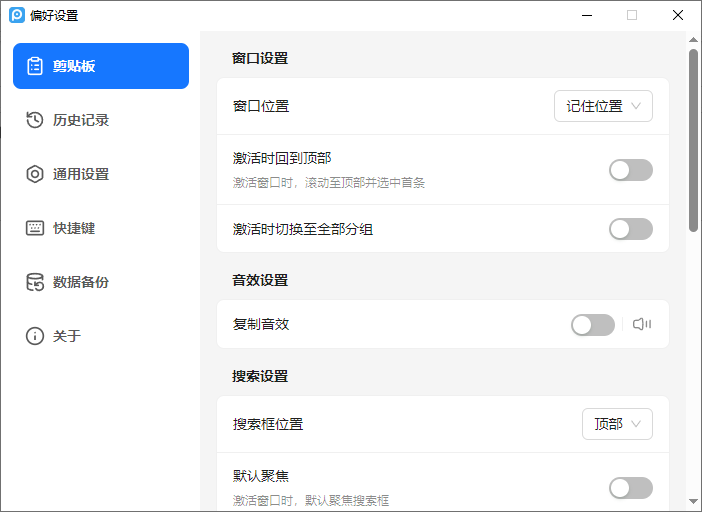Click the history clock icon
This screenshot has height=512, width=702.
(35, 120)
